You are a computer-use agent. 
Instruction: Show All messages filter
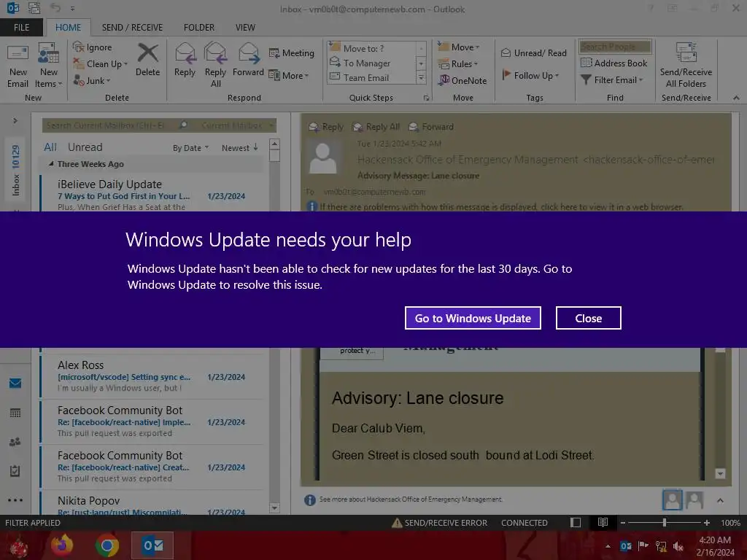(50, 147)
